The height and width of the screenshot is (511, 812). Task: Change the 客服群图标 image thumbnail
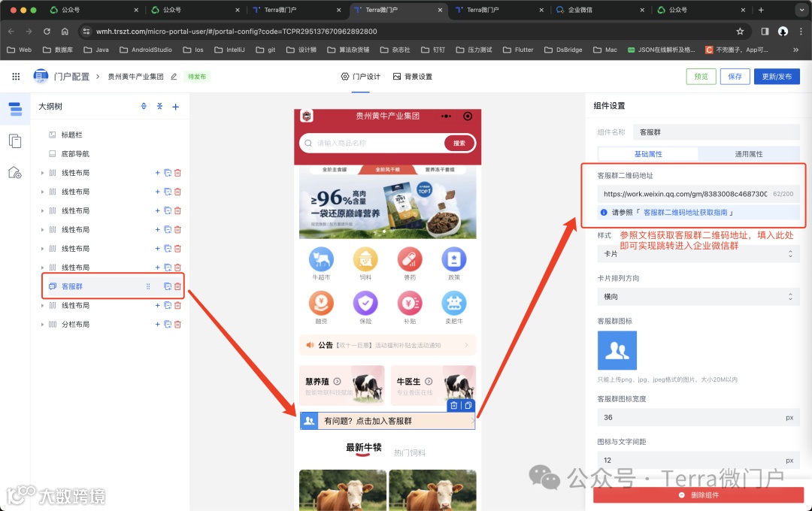pyautogui.click(x=617, y=350)
